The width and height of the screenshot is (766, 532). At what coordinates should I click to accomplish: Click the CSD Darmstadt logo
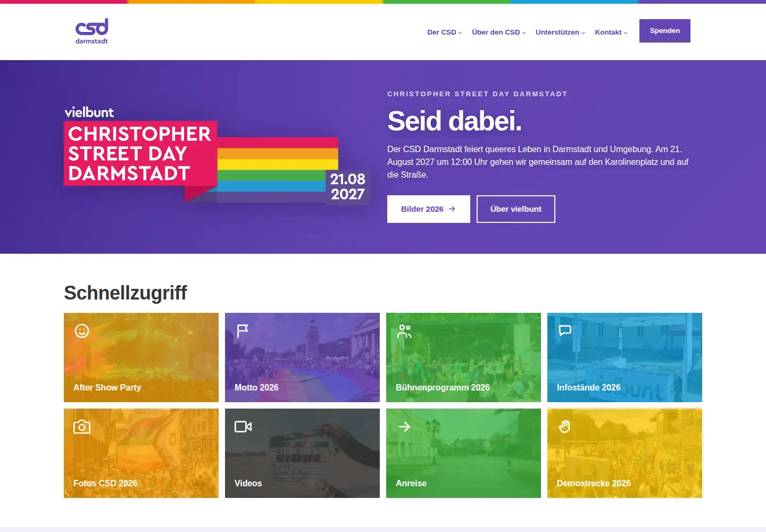91,31
